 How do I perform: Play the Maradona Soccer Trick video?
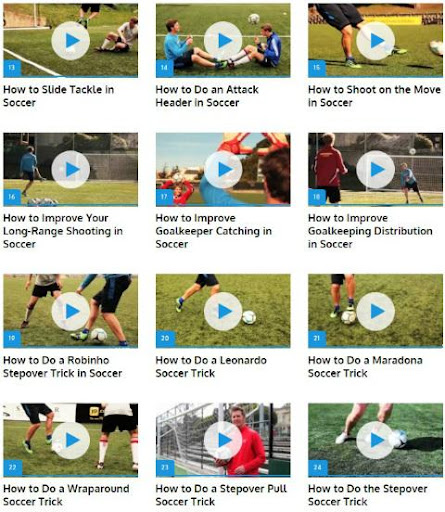coord(375,311)
